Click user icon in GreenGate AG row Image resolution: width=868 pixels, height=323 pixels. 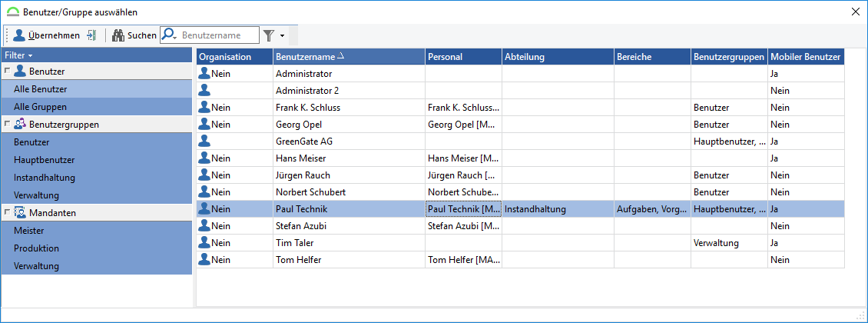point(204,141)
